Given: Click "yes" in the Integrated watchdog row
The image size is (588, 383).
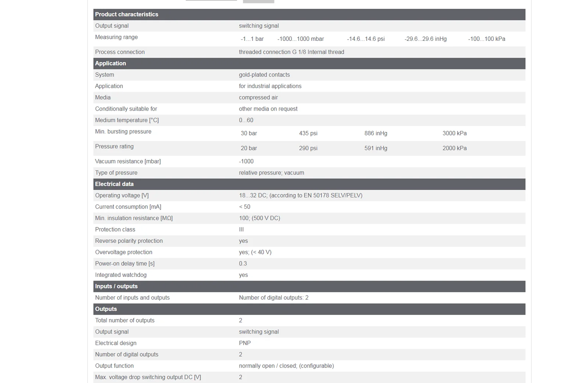Looking at the screenshot, I should click(x=243, y=275).
